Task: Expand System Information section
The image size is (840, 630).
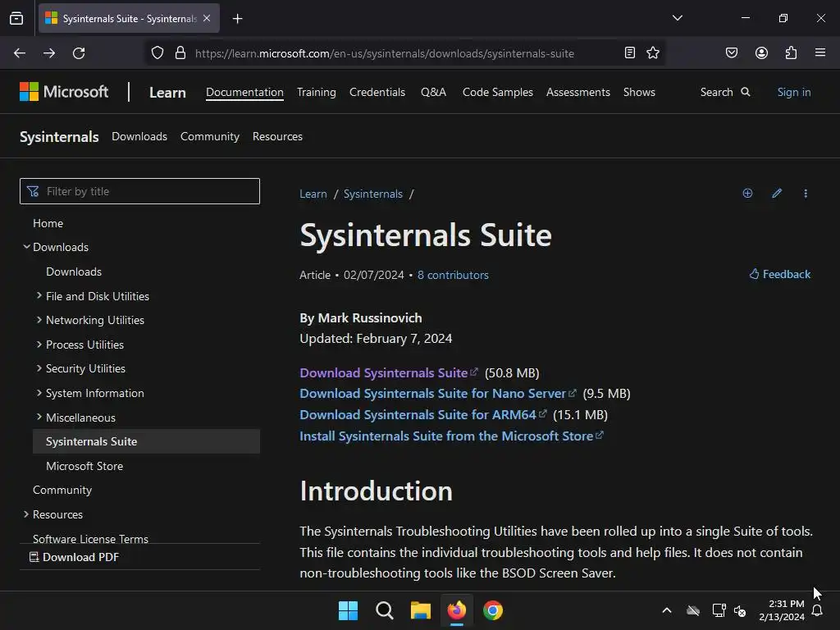Action: [39, 393]
